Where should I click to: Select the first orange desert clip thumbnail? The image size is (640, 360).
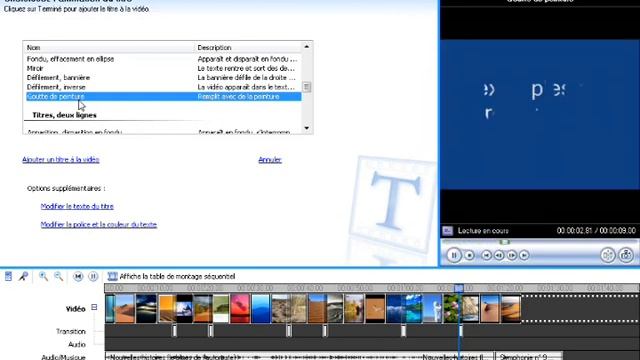124,309
